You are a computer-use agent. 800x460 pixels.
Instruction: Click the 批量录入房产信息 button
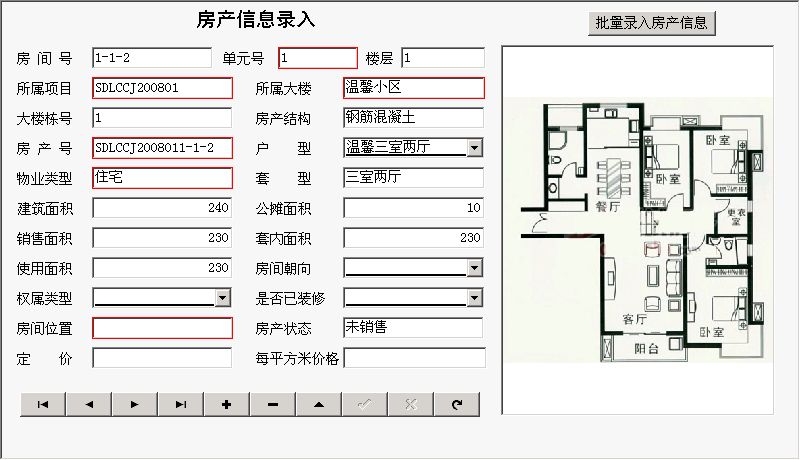pos(652,23)
